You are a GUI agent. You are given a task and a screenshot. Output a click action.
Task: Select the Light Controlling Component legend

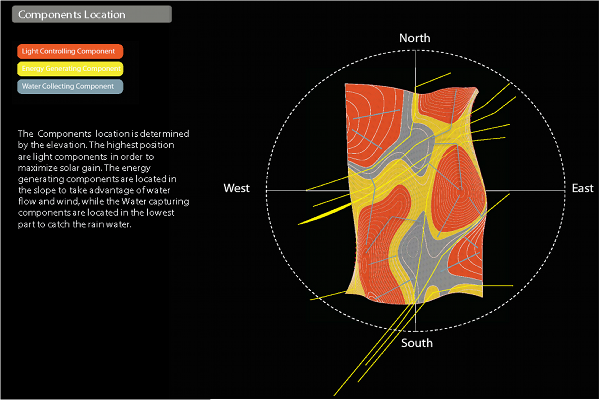pyautogui.click(x=70, y=51)
